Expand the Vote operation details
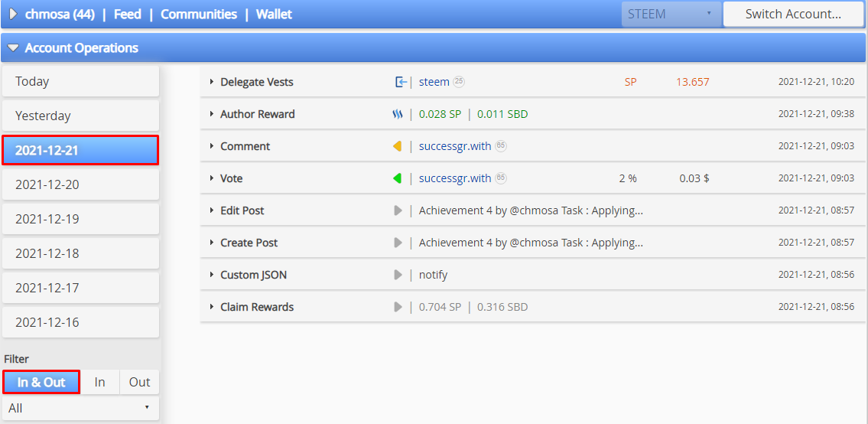This screenshot has height=424, width=868. (x=212, y=178)
